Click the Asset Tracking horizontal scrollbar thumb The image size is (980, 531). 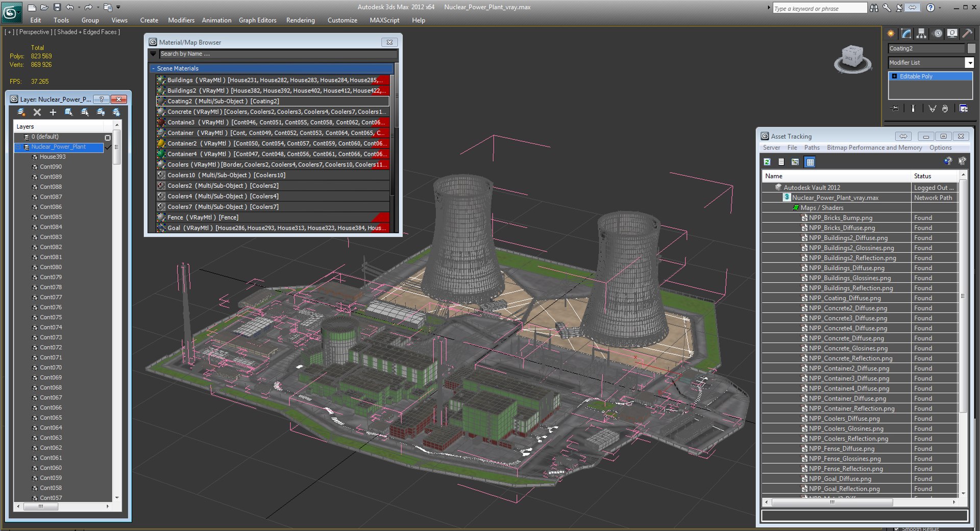[x=832, y=502]
